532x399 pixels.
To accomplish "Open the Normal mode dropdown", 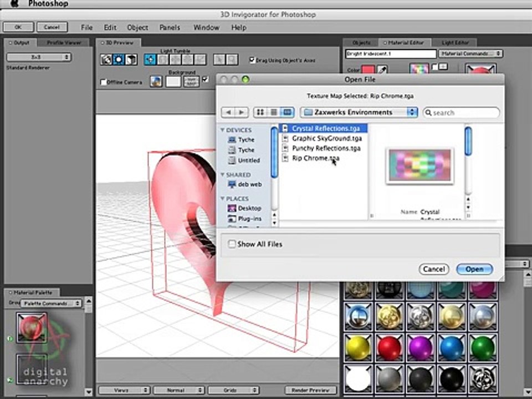I will [x=179, y=390].
